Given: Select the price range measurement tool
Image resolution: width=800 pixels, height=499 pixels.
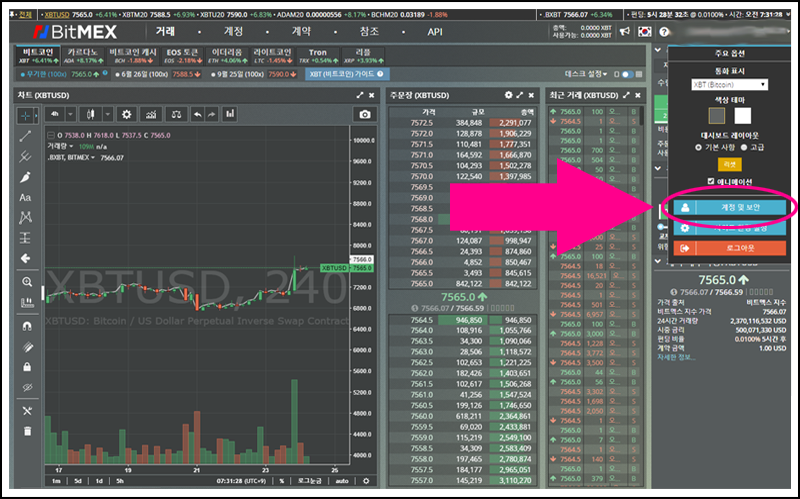Looking at the screenshot, I should [25, 238].
